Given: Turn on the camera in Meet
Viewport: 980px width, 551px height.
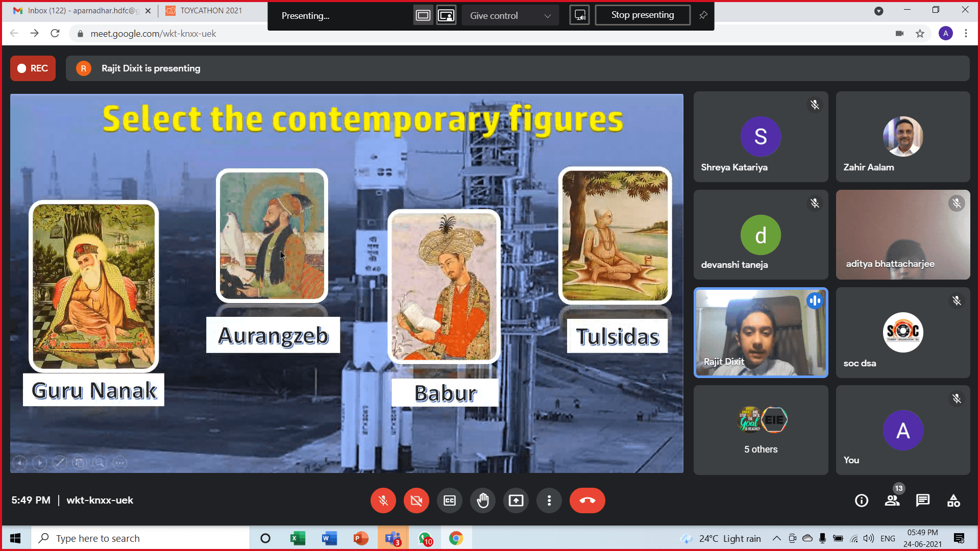Looking at the screenshot, I should coord(416,500).
